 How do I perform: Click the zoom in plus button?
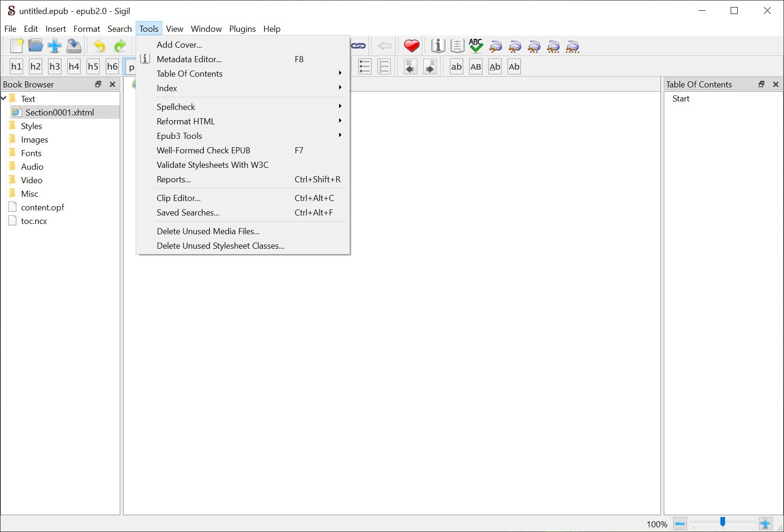(x=765, y=524)
